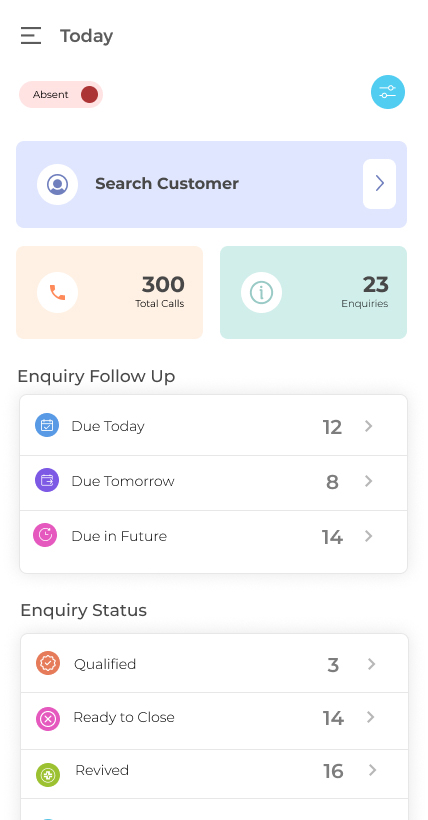Expand the Qualified row chevron
The image size is (428, 820).
(x=371, y=664)
